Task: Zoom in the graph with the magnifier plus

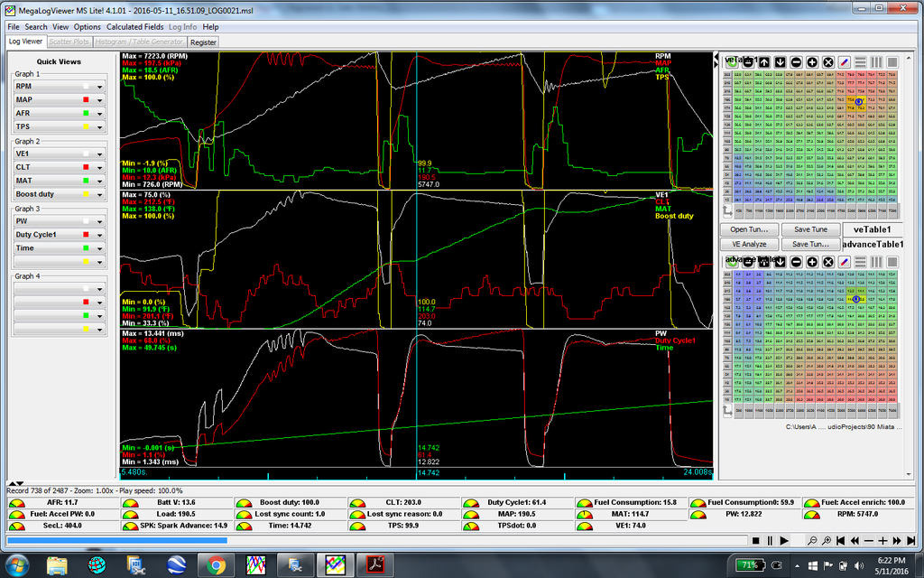Action: pyautogui.click(x=827, y=540)
